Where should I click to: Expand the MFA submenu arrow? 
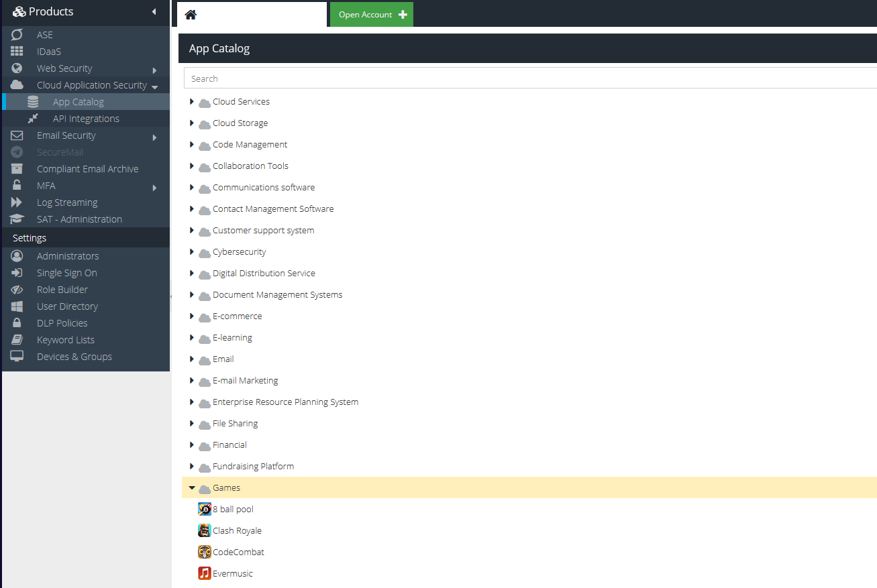[x=154, y=188]
